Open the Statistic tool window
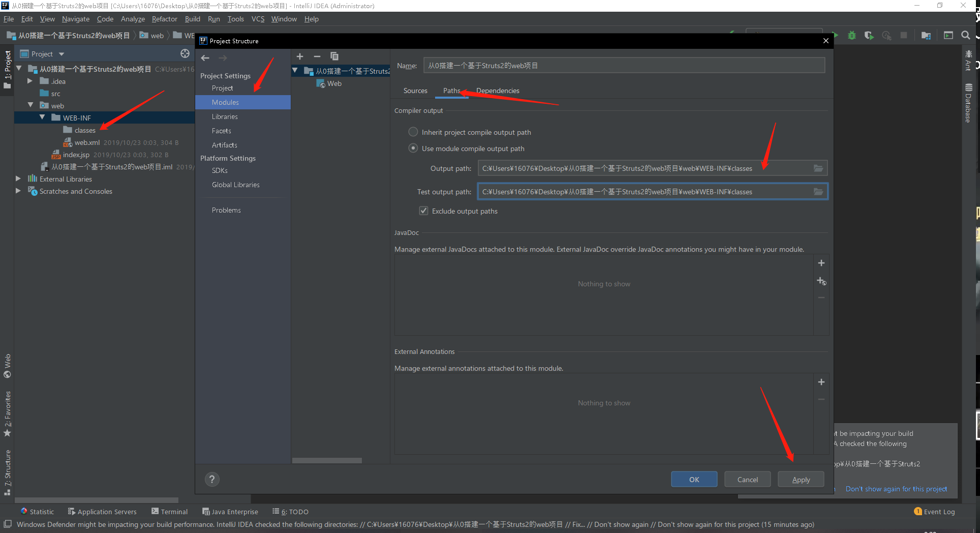Screen dimensions: 980x533 (37, 512)
